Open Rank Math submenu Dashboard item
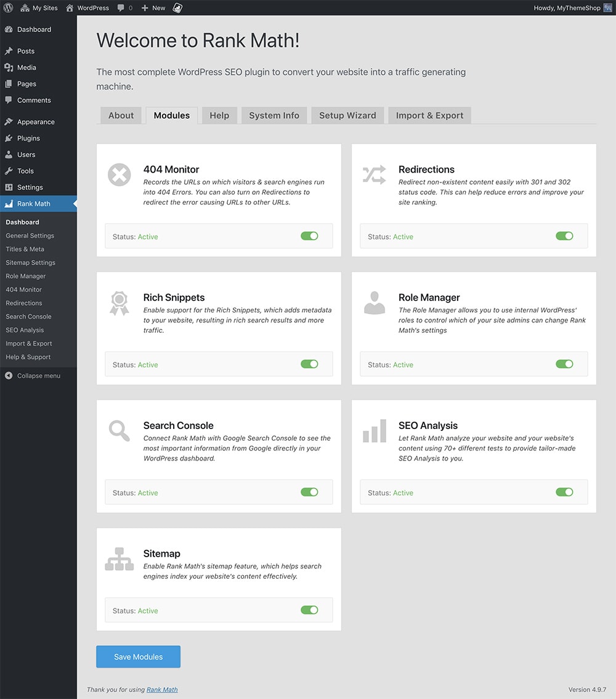 tap(22, 222)
